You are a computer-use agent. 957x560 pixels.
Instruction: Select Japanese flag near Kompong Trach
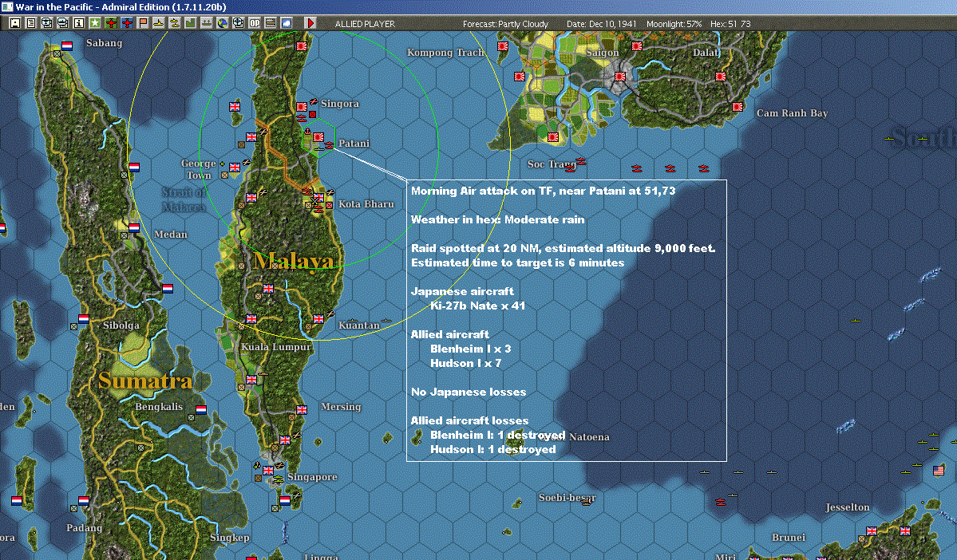(502, 46)
